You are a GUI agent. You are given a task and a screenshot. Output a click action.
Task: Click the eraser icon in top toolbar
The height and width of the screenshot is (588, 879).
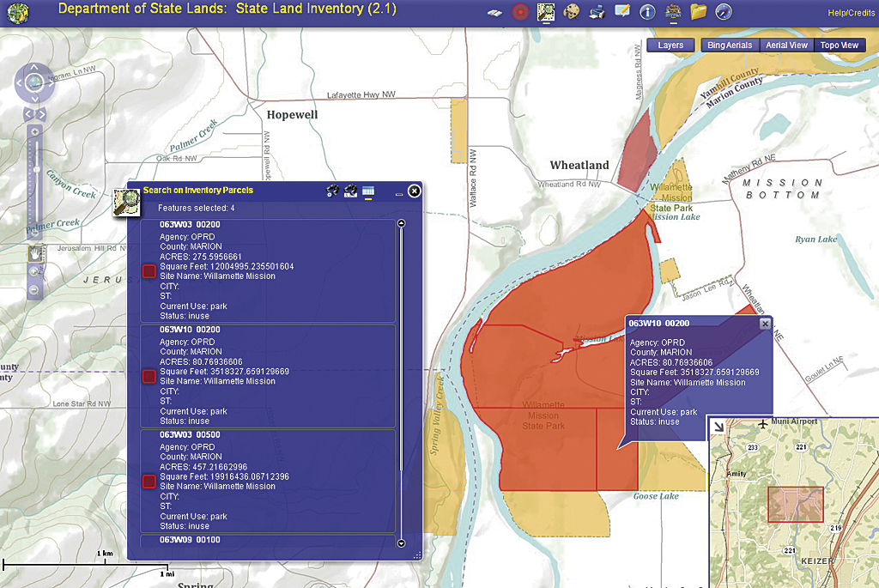coord(494,12)
